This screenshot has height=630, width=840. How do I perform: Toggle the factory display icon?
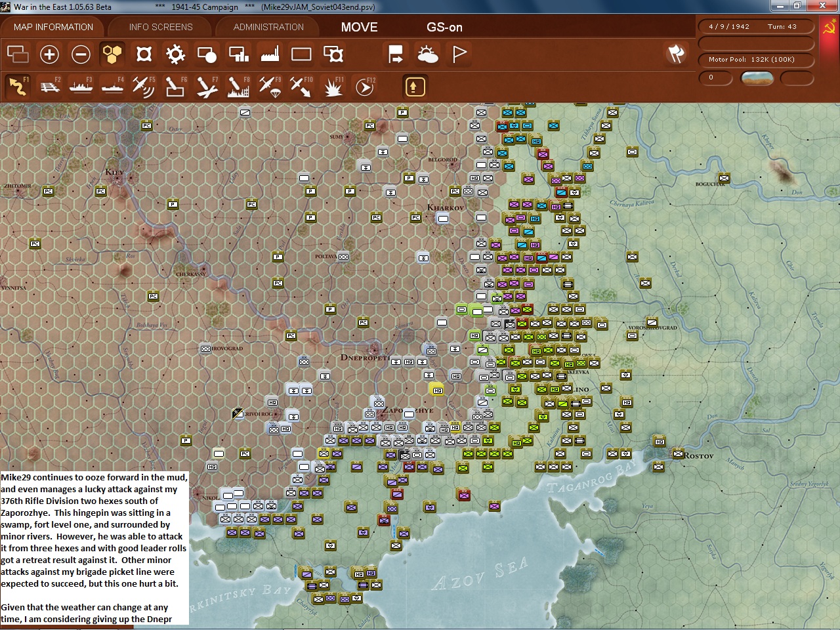coord(270,54)
